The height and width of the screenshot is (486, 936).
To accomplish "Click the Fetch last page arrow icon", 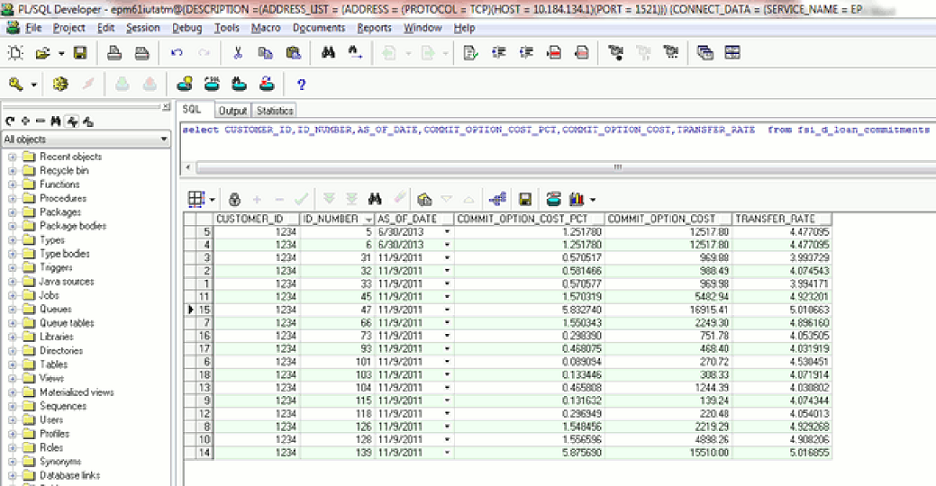I will point(352,199).
